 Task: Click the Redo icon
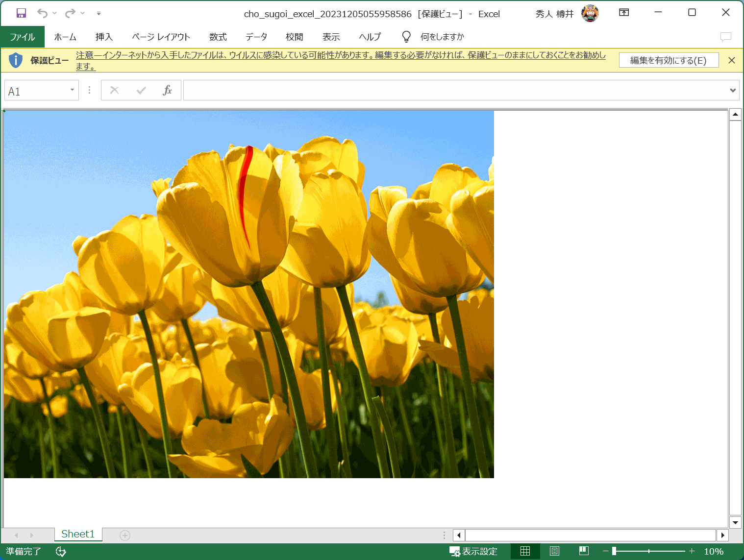[x=71, y=13]
